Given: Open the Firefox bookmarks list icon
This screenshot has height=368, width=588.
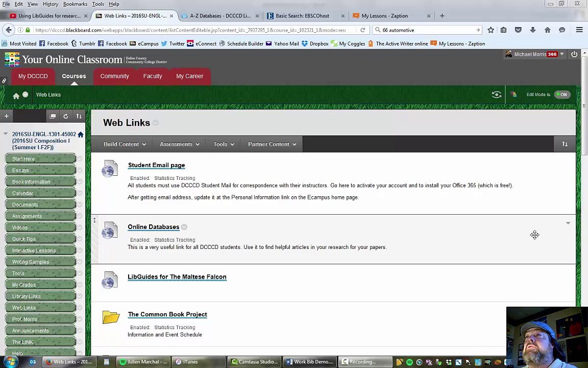Looking at the screenshot, I should 504,30.
